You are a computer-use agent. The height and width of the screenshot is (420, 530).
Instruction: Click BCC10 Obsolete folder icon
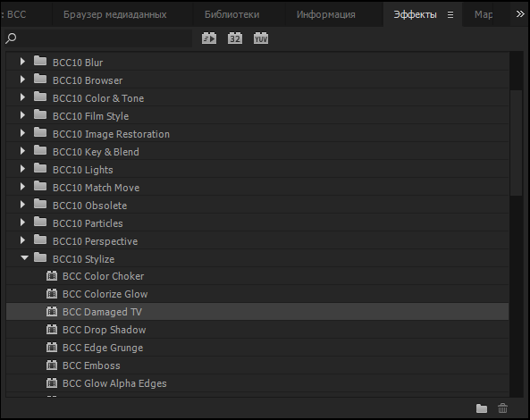coord(40,204)
